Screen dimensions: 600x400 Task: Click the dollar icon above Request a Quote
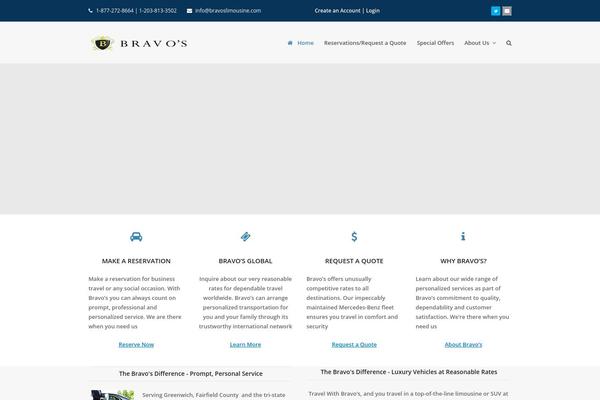tap(354, 237)
